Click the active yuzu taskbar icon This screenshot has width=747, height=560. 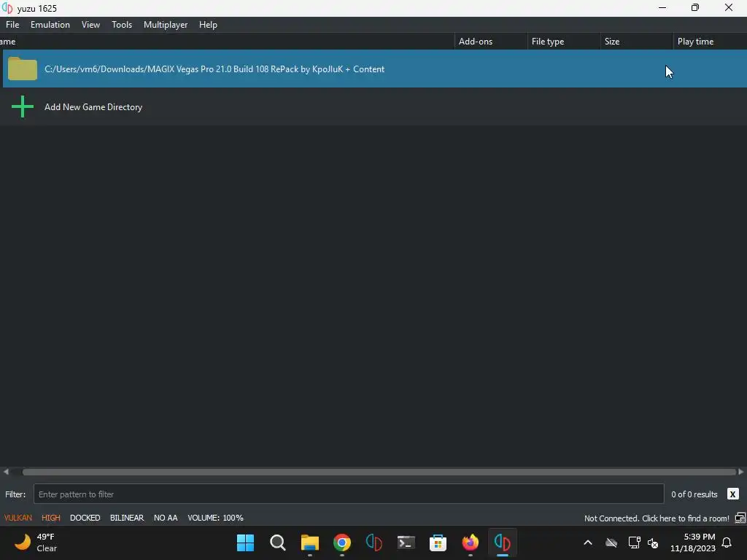coord(502,542)
